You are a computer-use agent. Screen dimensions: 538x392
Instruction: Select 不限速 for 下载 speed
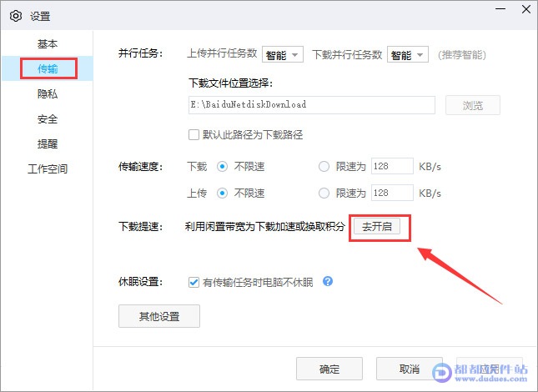tap(222, 167)
